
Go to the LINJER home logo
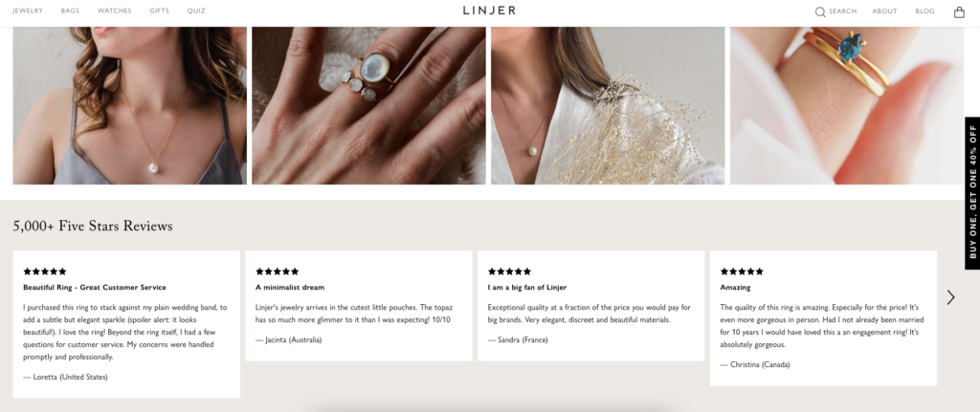click(x=489, y=11)
